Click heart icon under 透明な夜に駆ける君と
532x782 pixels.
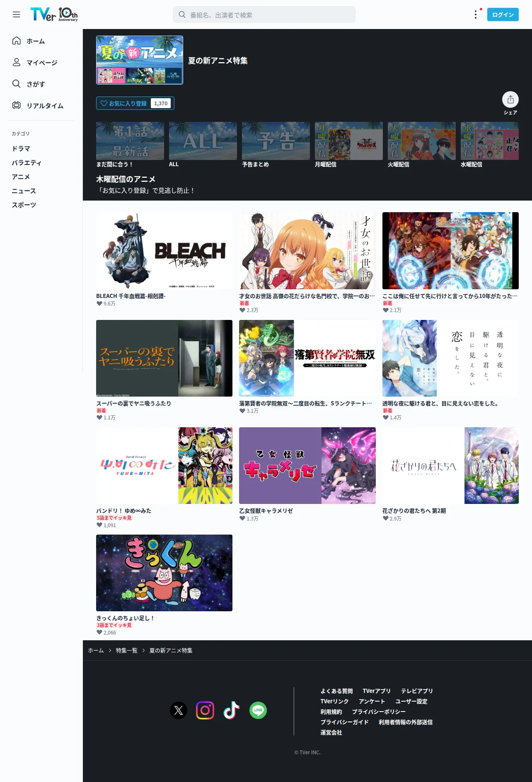(386, 417)
